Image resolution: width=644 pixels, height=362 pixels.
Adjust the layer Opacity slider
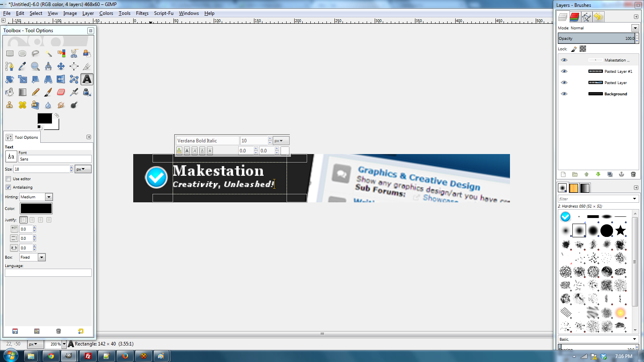click(597, 38)
